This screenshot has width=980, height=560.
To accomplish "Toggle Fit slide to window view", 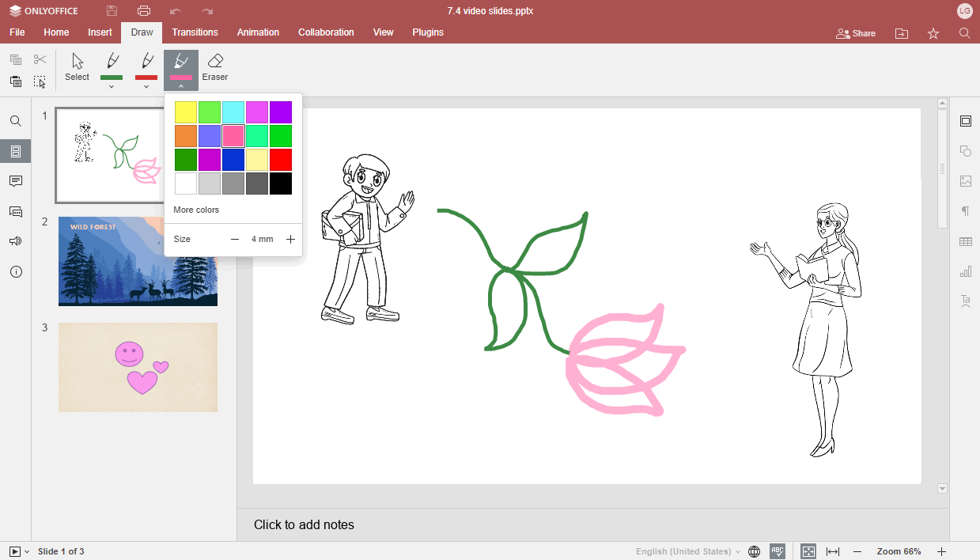I will point(808,551).
